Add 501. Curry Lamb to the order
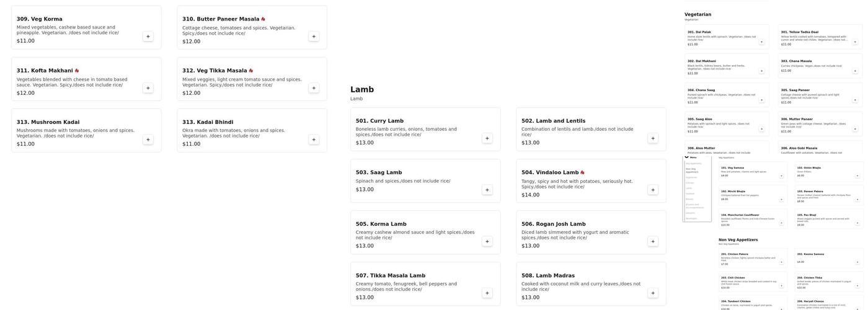The image size is (868, 310). pos(487,138)
